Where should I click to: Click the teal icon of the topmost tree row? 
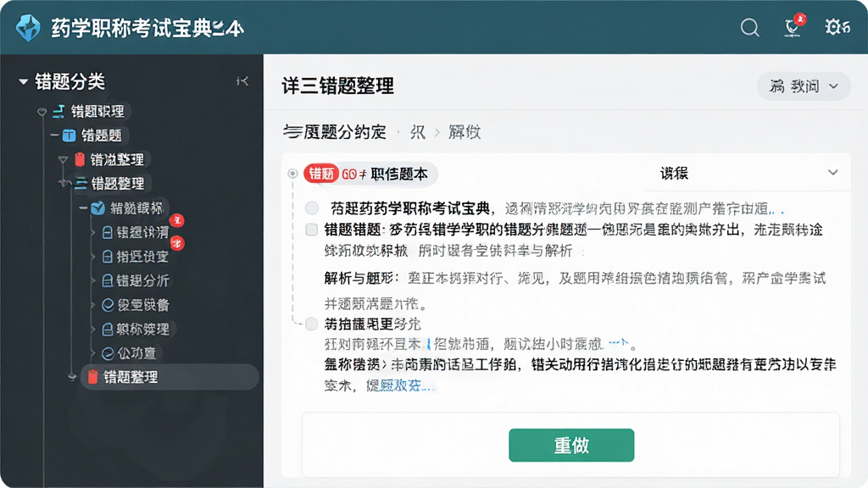(x=58, y=111)
